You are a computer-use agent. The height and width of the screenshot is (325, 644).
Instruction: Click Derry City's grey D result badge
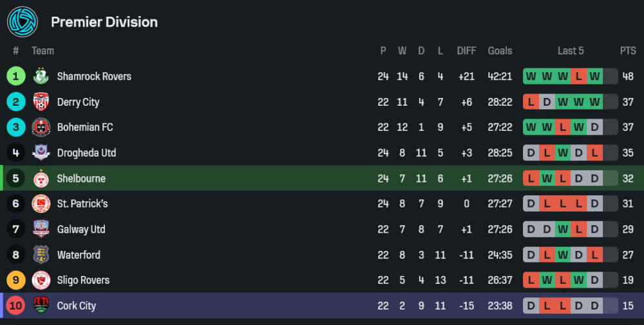coord(547,102)
